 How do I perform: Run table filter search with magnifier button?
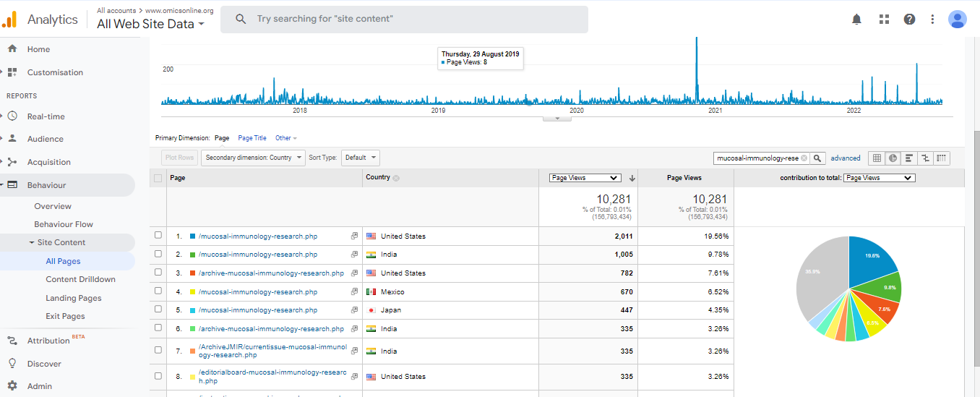click(x=818, y=158)
